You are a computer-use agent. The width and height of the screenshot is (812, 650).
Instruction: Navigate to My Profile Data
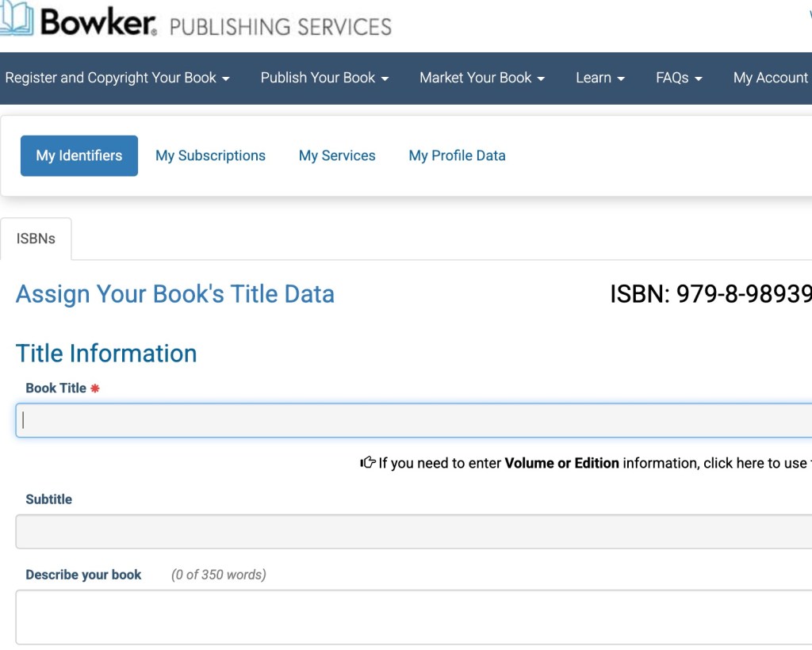457,155
